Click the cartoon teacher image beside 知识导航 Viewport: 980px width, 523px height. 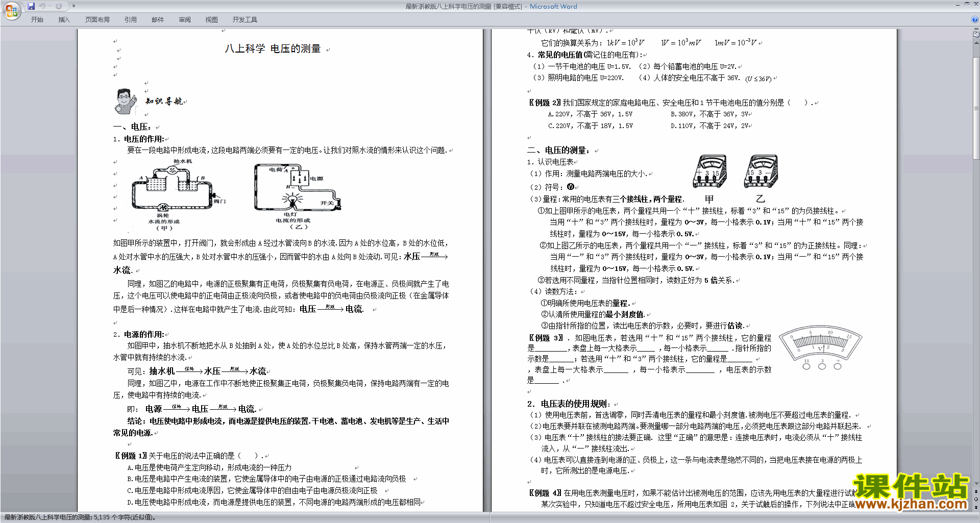pyautogui.click(x=126, y=102)
